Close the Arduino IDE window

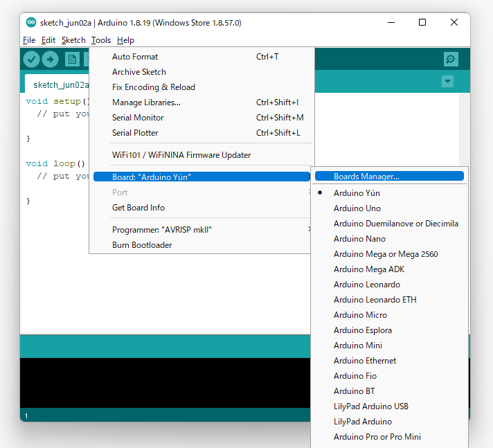(454, 22)
